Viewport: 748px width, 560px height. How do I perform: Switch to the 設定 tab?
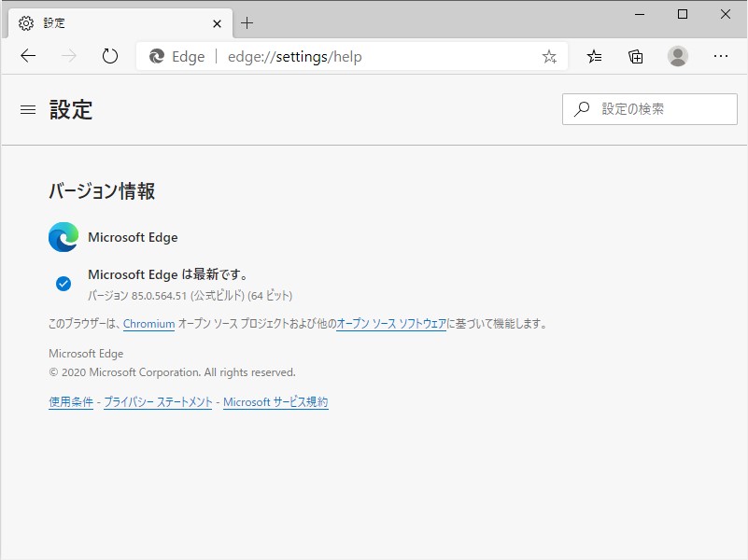point(112,22)
